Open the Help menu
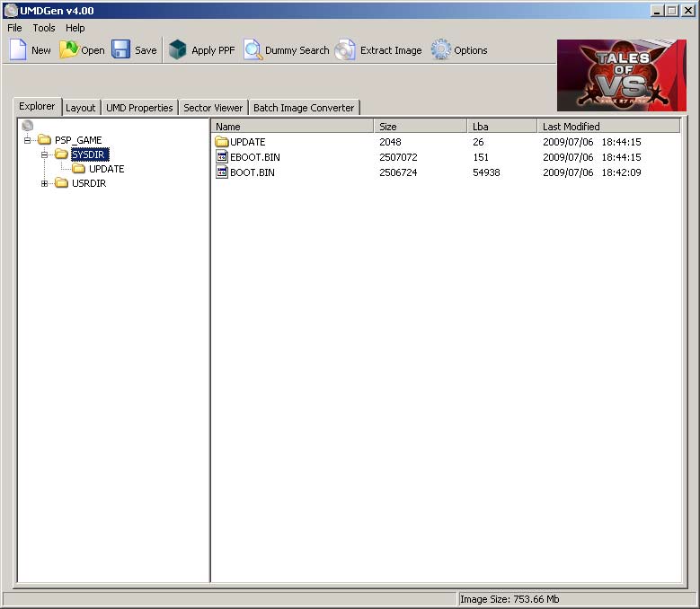The width and height of the screenshot is (700, 609). [75, 28]
